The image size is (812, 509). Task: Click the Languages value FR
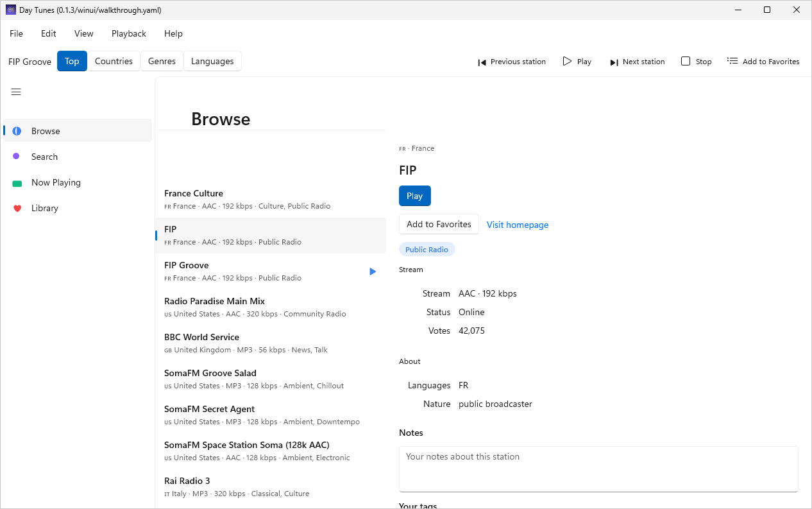point(463,385)
